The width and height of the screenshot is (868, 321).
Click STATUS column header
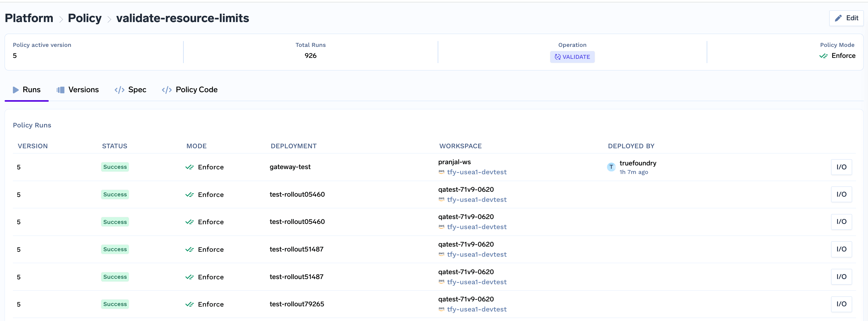(115, 146)
